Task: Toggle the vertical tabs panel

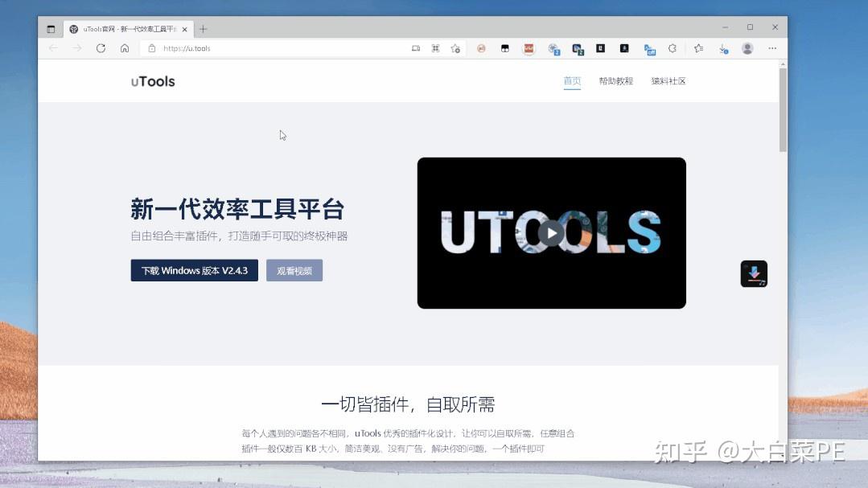Action: point(50,27)
